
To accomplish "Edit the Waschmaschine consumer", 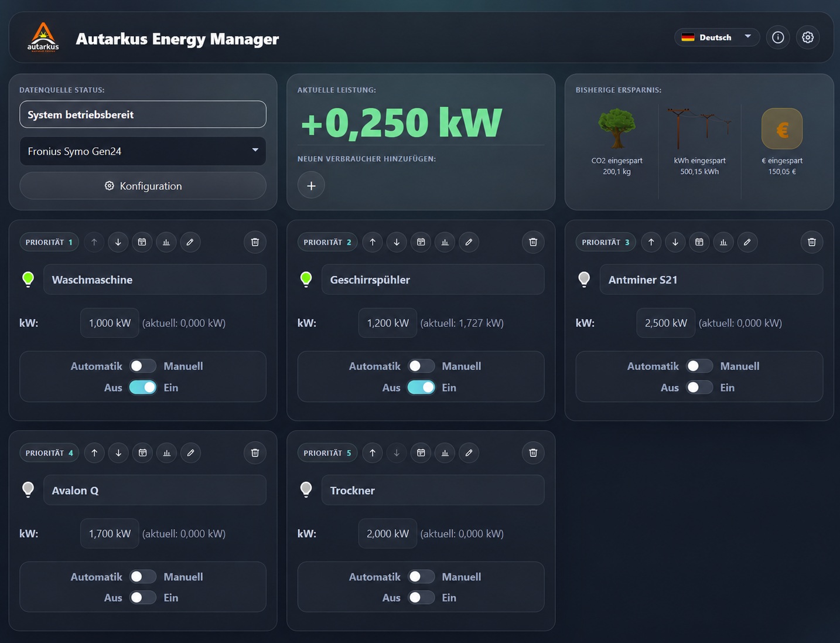I will coord(190,242).
